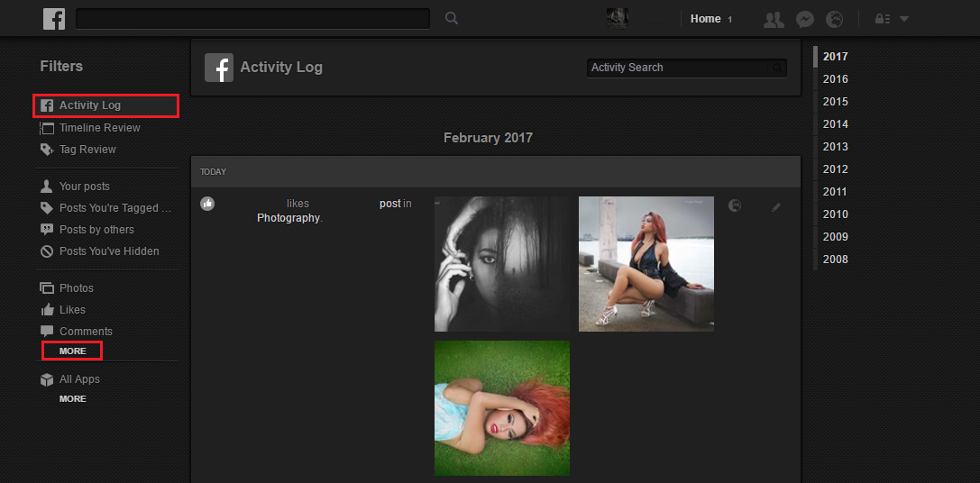Click the Activity Log header Facebook icon
This screenshot has width=980, height=483.
219,68
